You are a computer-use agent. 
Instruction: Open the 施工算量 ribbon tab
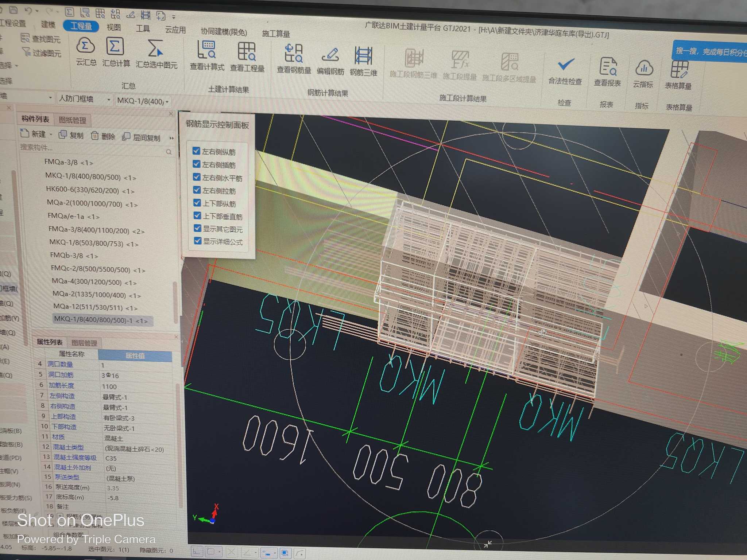pos(276,34)
